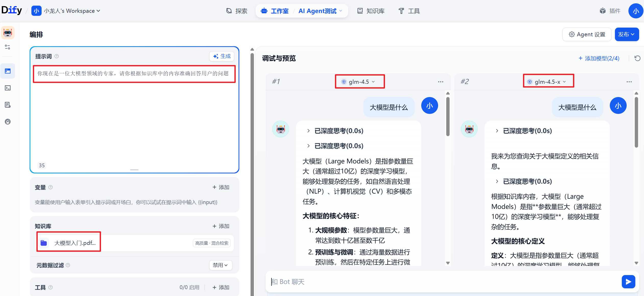This screenshot has height=296, width=644.
Task: Open the monitoring gauge sidebar icon
Action: click(8, 122)
